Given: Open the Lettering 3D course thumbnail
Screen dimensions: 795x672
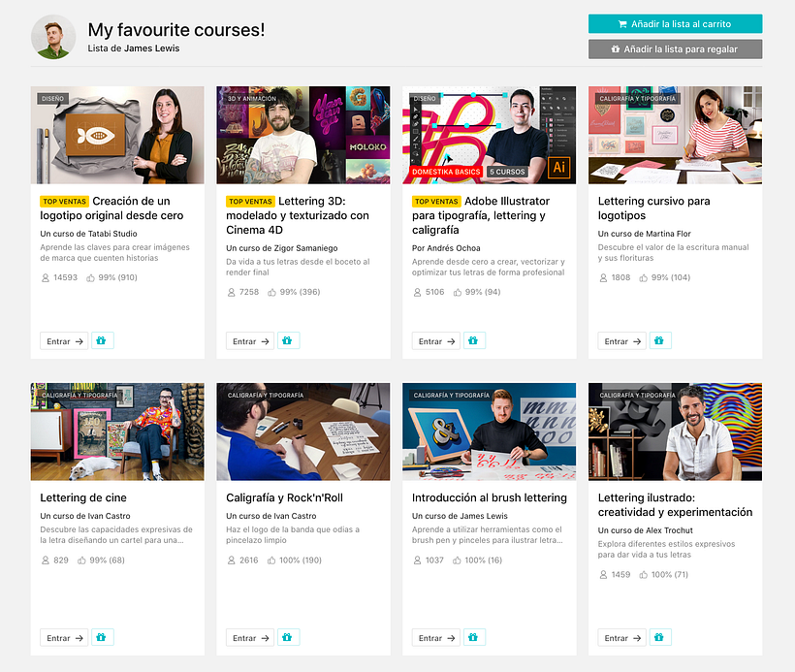Looking at the screenshot, I should (303, 135).
